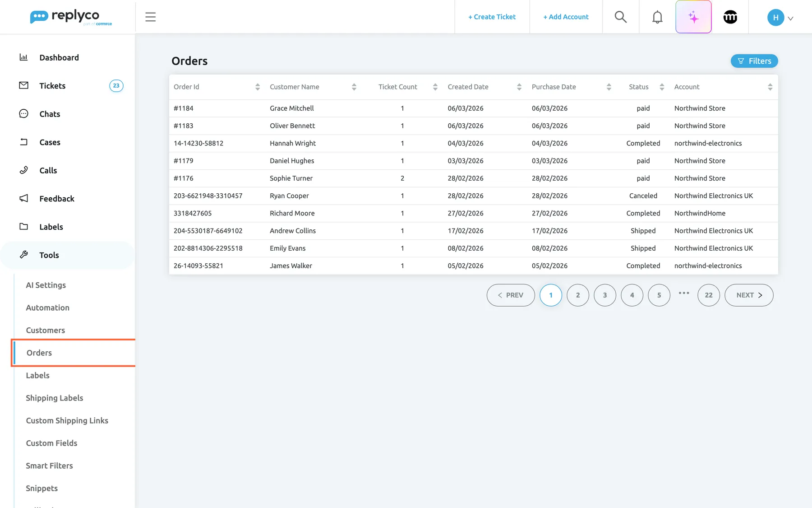Open Automation under Tools

click(x=48, y=308)
